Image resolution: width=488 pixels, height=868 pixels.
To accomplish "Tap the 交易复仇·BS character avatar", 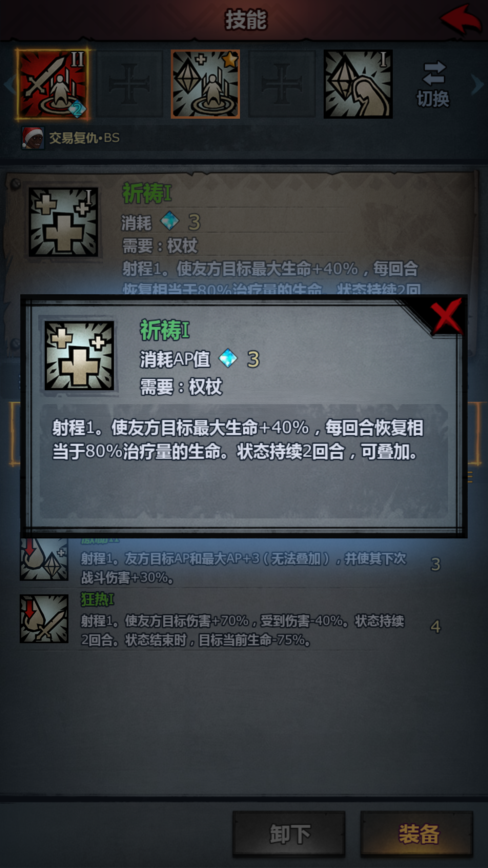I will pos(33,138).
